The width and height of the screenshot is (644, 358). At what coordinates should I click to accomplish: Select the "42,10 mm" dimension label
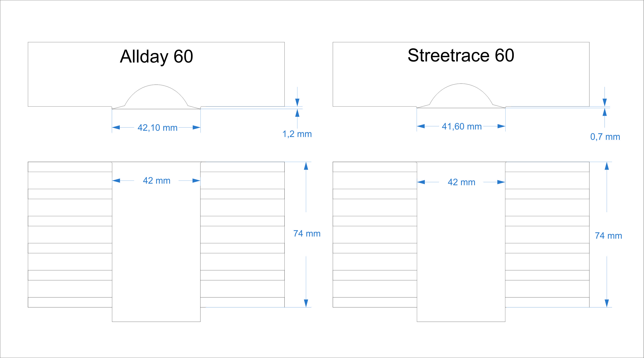tap(157, 128)
